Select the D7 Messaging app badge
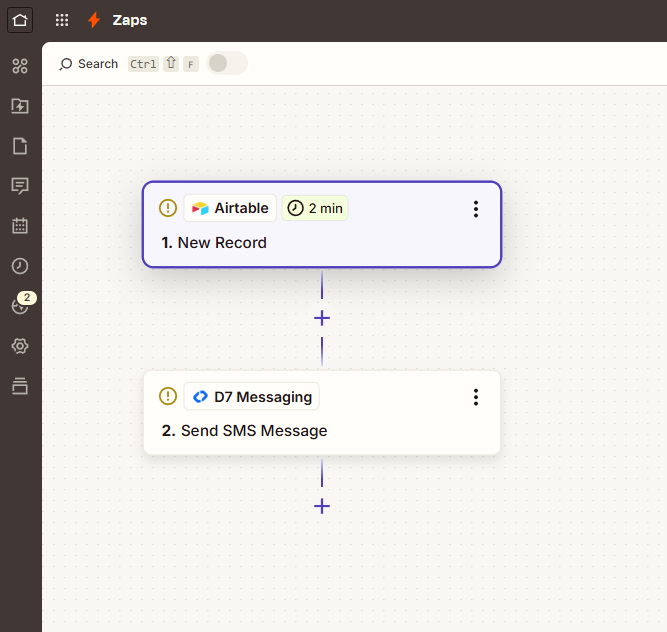This screenshot has width=667, height=632. (x=252, y=396)
